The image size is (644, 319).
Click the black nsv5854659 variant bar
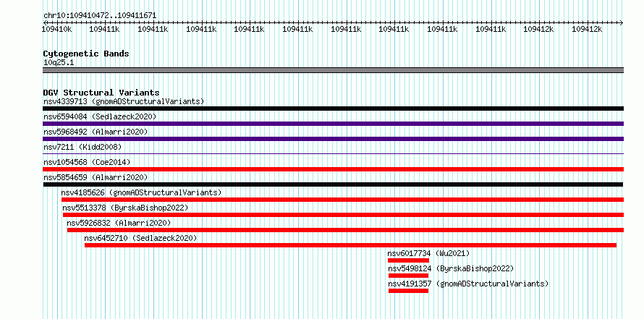tap(333, 184)
